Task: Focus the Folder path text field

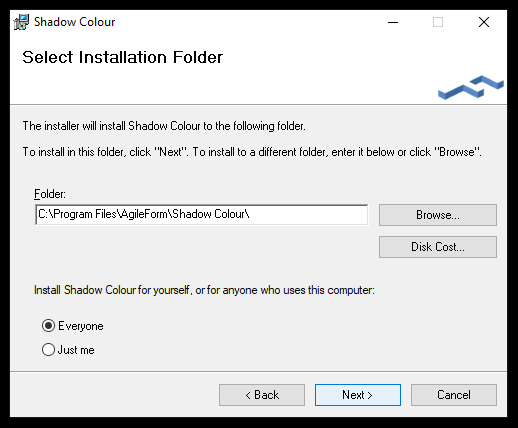Action: (202, 215)
